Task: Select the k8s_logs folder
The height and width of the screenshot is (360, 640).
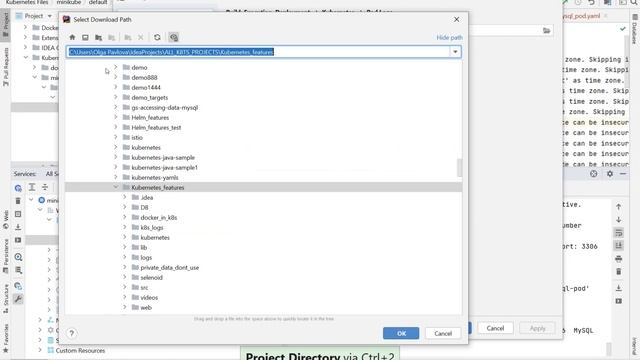Action: pos(152,227)
